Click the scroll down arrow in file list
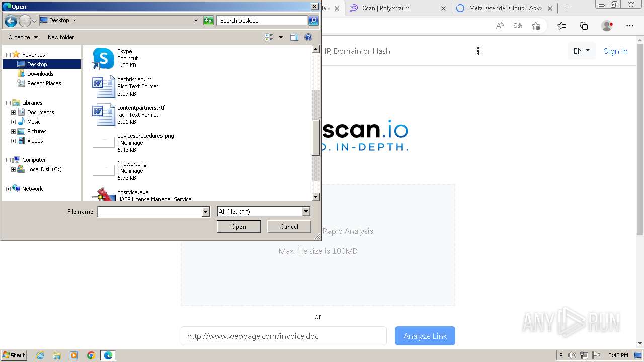The height and width of the screenshot is (362, 644). tap(316, 197)
